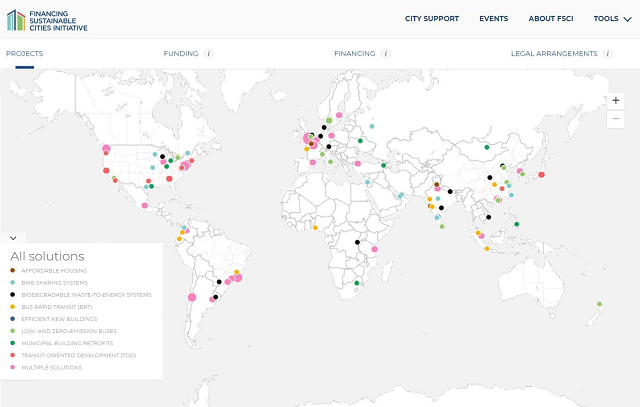Click the 'All solutions' legend heading
Screen dimensions: 640x407
[x=47, y=256]
